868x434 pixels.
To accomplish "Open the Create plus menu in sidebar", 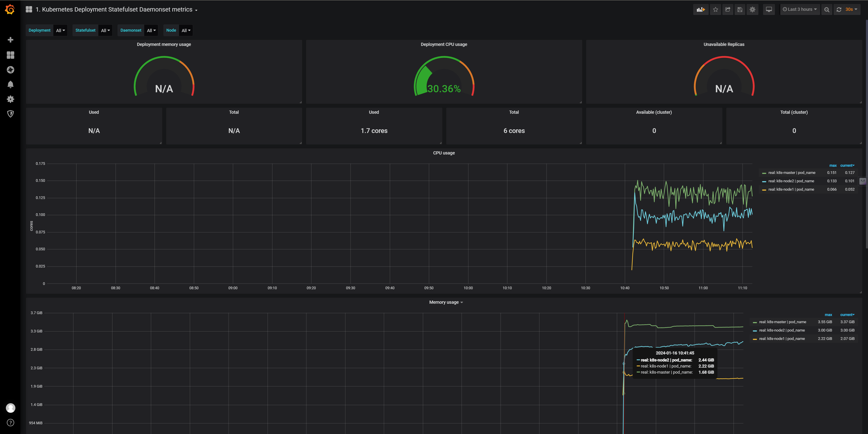I will point(10,40).
